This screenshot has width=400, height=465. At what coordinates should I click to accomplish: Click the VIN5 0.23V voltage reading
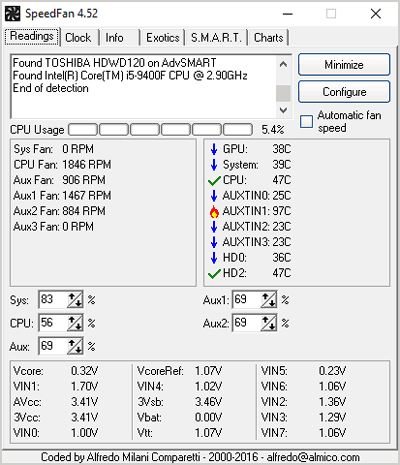[304, 371]
